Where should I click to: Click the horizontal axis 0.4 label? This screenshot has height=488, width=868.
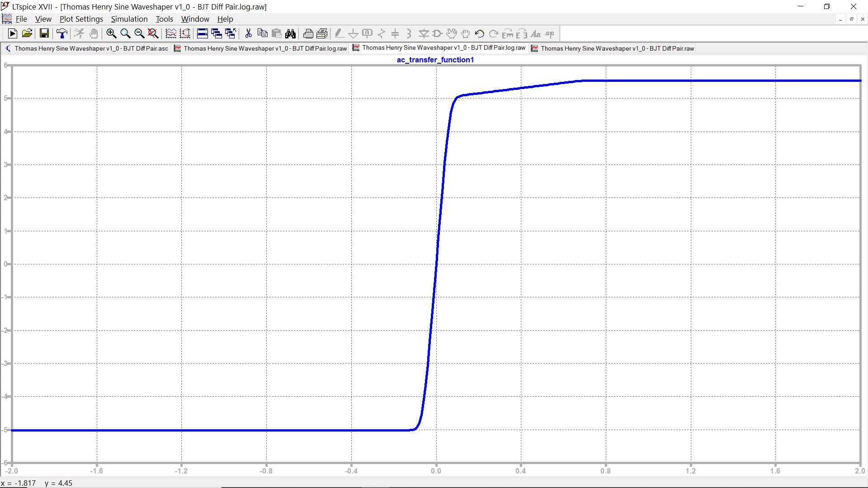[520, 471]
